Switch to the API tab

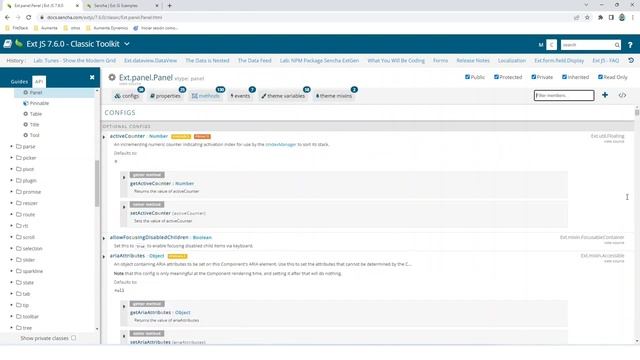[x=39, y=82]
